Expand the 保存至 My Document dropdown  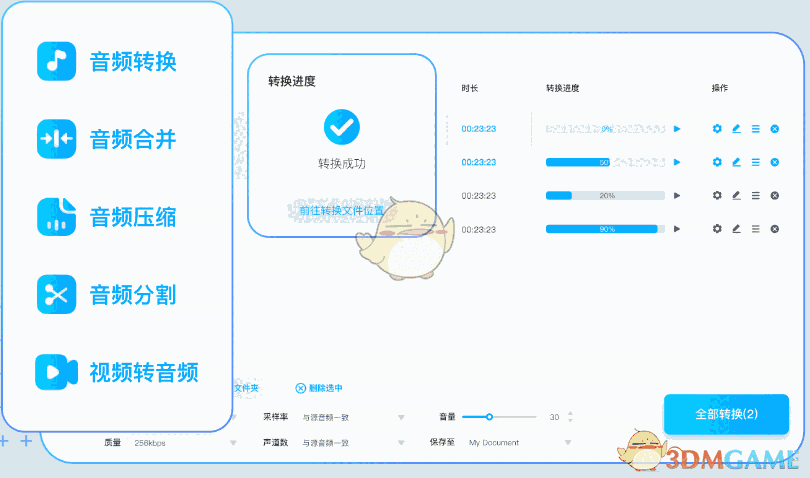tap(568, 442)
